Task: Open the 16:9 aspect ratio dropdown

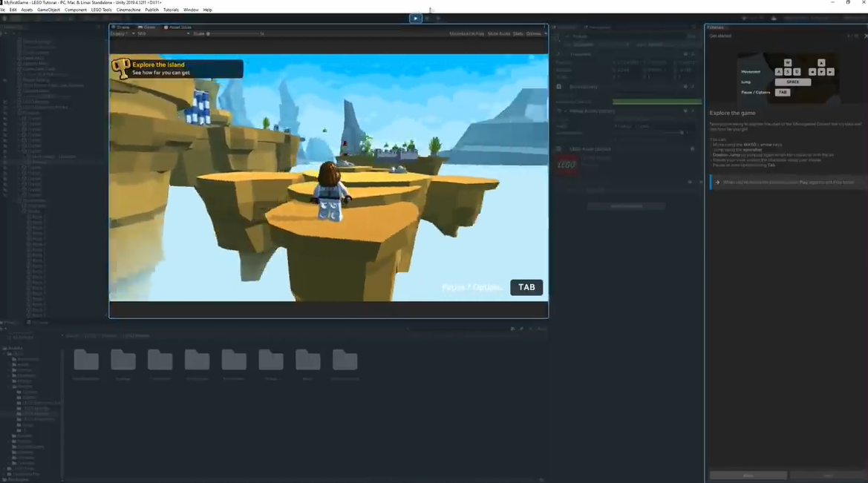Action: pos(163,33)
